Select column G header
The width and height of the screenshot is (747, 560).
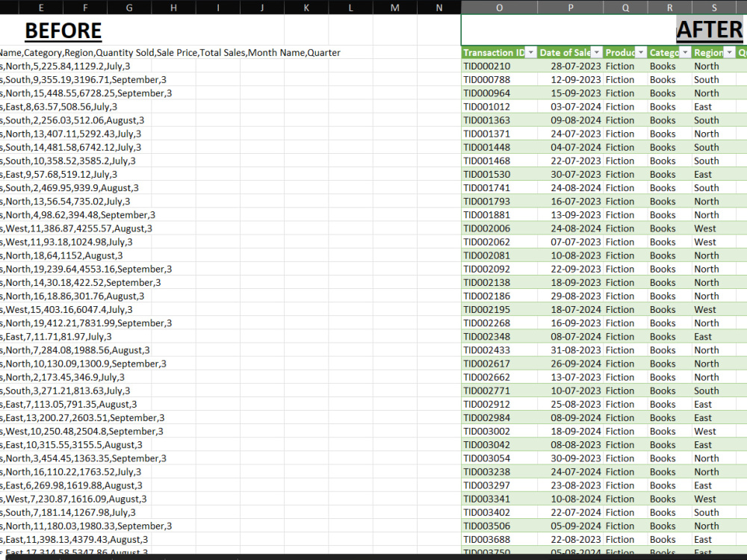(129, 7)
